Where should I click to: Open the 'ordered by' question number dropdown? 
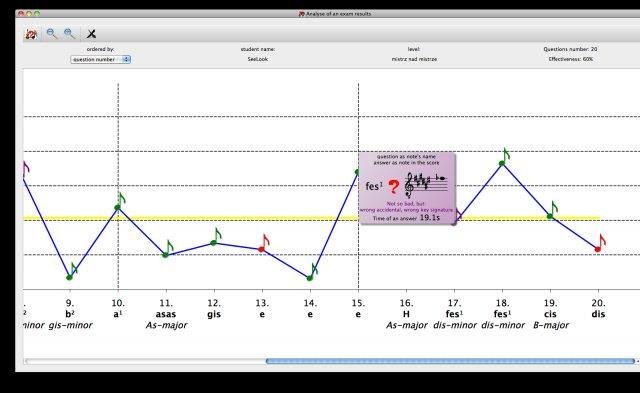pyautogui.click(x=100, y=60)
